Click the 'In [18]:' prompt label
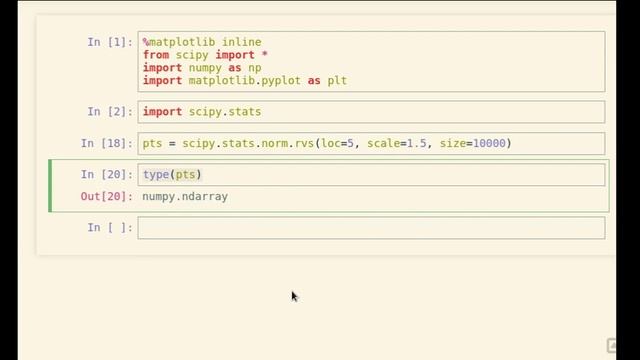Viewport: 640px width, 360px height. (107, 143)
